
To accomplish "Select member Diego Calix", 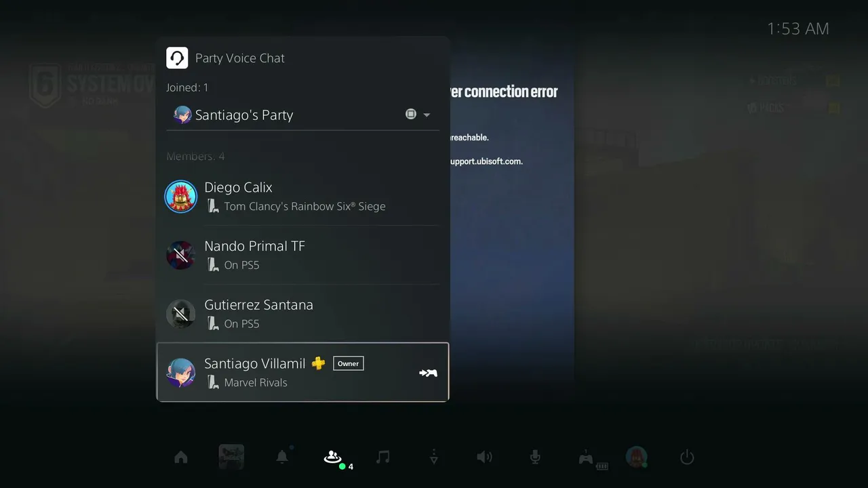I will pos(302,196).
